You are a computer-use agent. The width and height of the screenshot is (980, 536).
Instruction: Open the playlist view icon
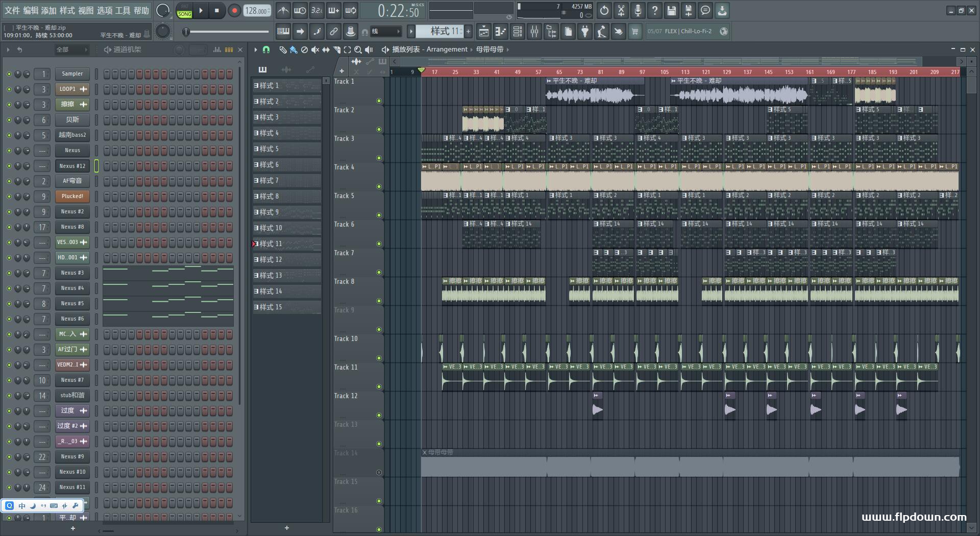click(x=483, y=32)
